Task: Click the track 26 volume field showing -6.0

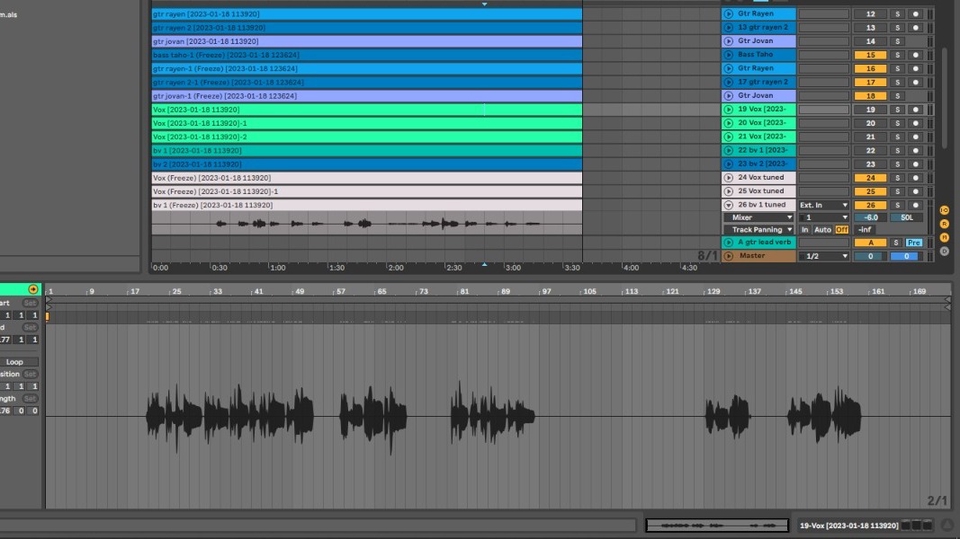Action: coord(870,217)
